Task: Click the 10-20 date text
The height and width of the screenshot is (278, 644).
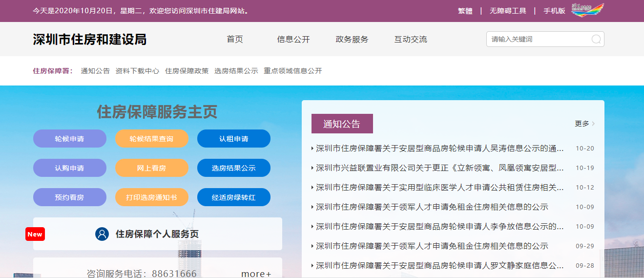Action: 585,148
